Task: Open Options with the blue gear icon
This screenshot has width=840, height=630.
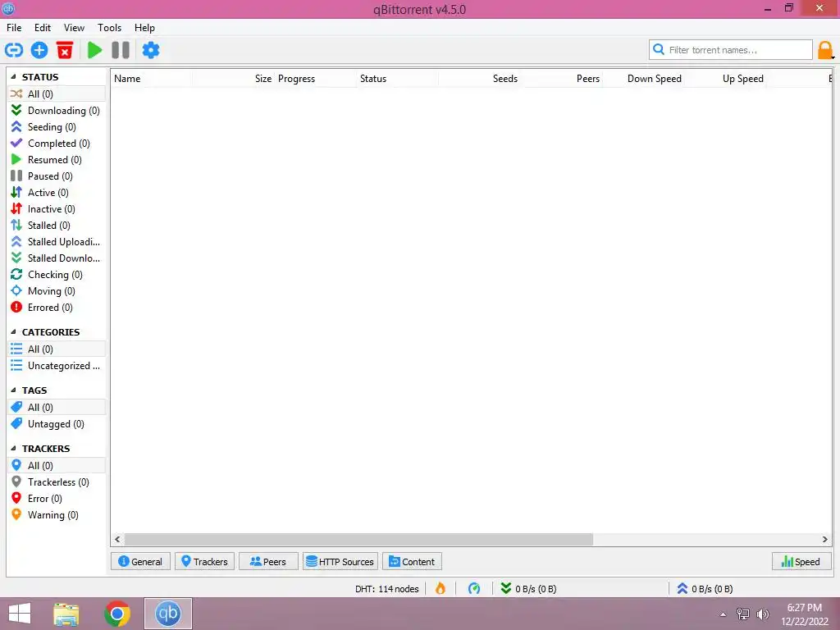Action: [151, 50]
